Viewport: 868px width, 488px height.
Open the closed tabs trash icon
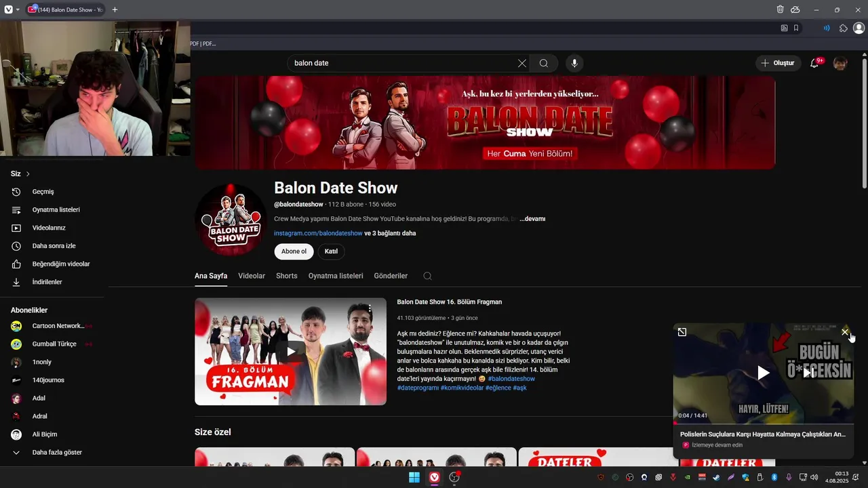pos(780,9)
